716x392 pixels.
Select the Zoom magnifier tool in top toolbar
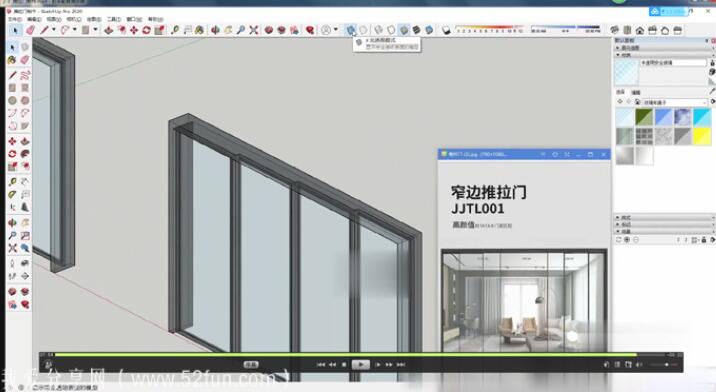[x=241, y=30]
